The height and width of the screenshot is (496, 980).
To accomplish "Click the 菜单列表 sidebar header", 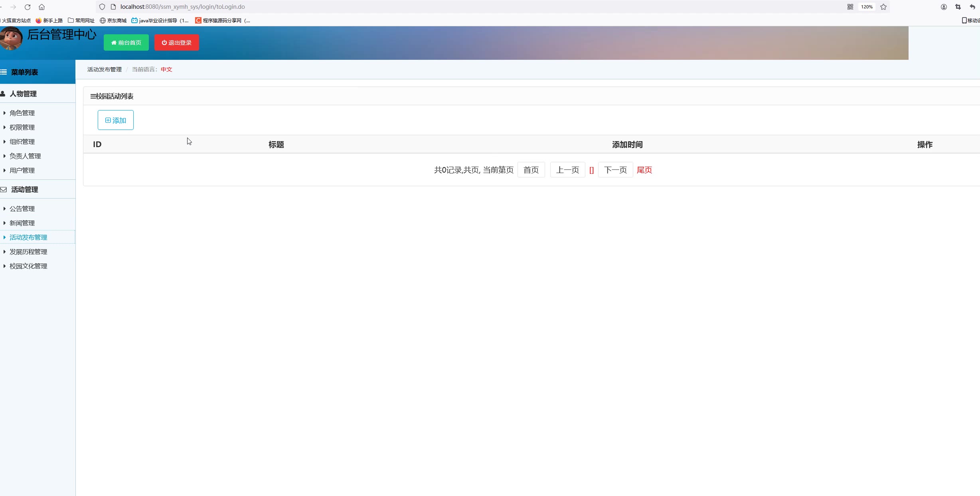I will tap(38, 72).
